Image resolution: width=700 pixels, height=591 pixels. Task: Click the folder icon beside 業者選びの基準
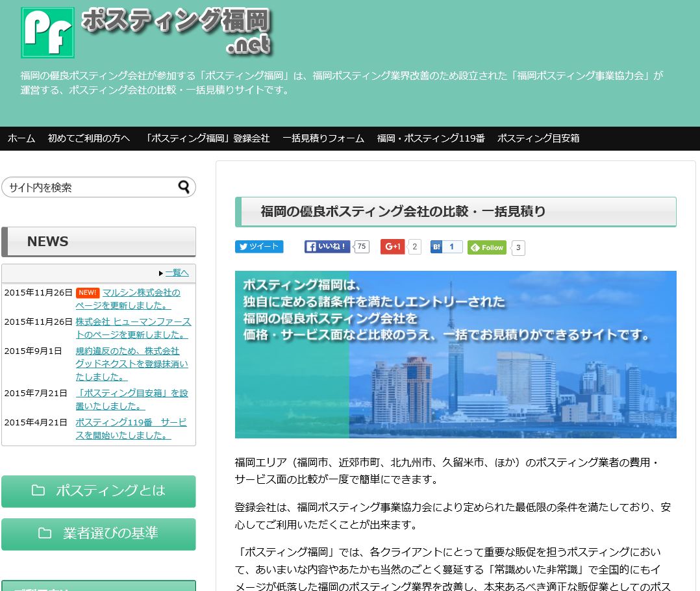(45, 533)
